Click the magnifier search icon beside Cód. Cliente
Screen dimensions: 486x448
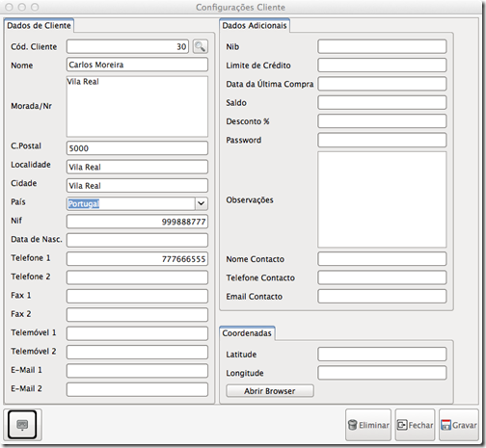click(201, 46)
